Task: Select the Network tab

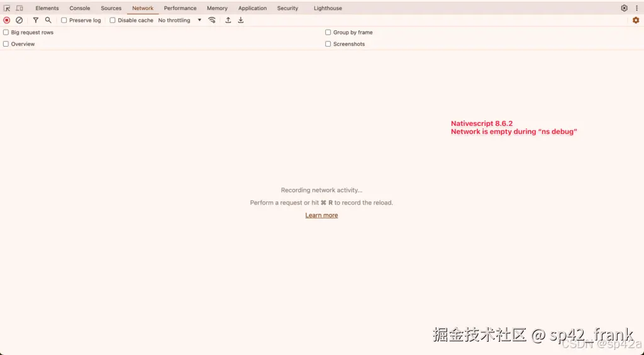Action: [x=143, y=8]
